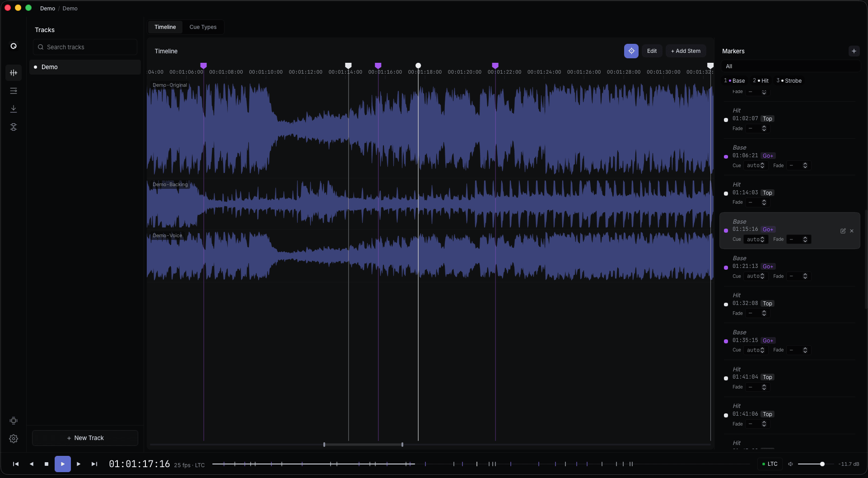Viewport: 868px width, 478px height.
Task: Open Fade stepper for 01:41:04 Hit marker
Action: coord(757,387)
